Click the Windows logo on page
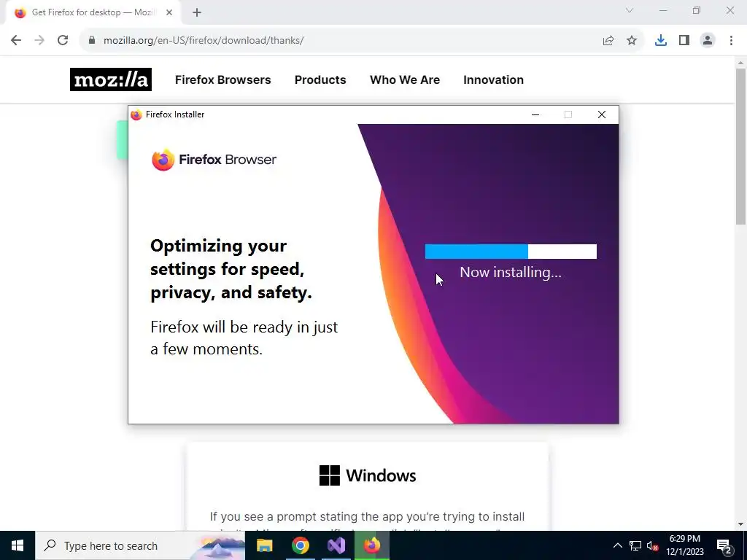 tap(330, 475)
